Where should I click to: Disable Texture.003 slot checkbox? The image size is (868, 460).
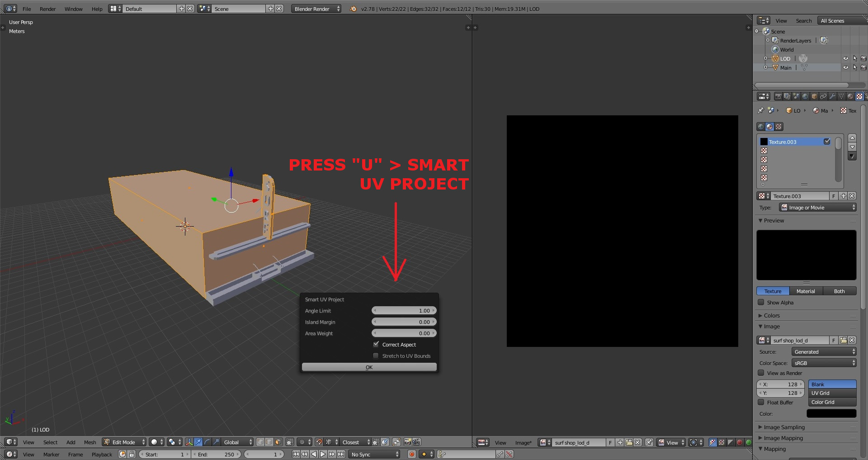point(827,142)
